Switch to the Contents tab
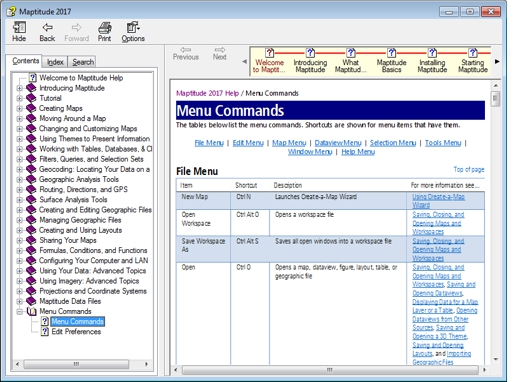This screenshot has height=382, width=525. coord(25,61)
